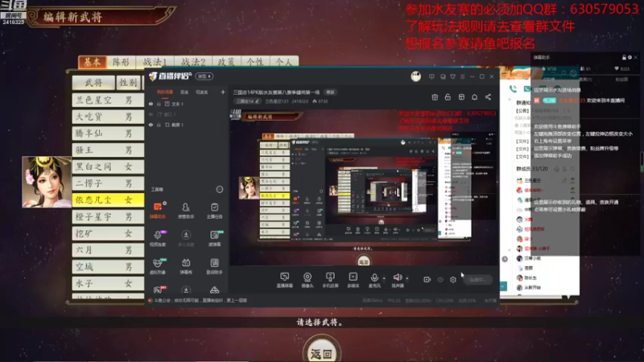Open the hamburger menu in the 直播伴侣 title bar
Screen dimensions: 644x362
[x=462, y=76]
